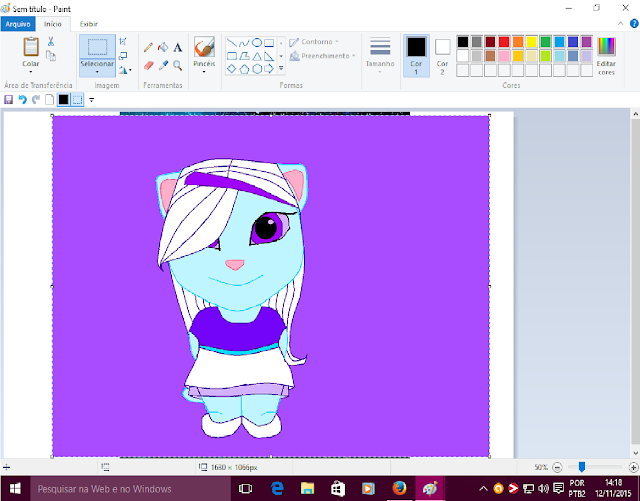This screenshot has height=501, width=640.
Task: Click the Save icon in quick access toolbar
Action: coord(8,100)
